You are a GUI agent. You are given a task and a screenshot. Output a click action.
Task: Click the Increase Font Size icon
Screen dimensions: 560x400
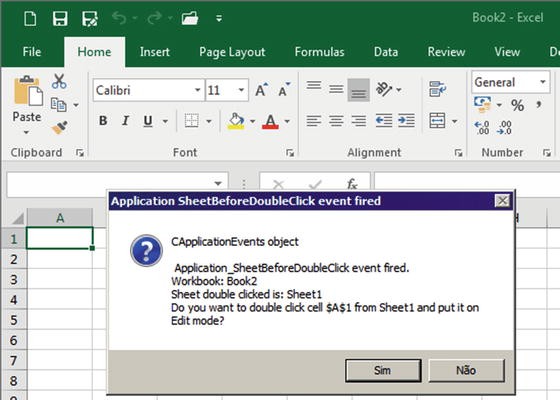tap(261, 90)
